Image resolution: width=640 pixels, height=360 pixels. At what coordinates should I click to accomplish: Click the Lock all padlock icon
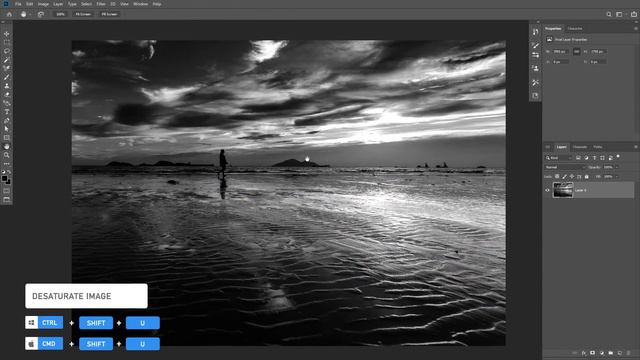click(x=587, y=176)
